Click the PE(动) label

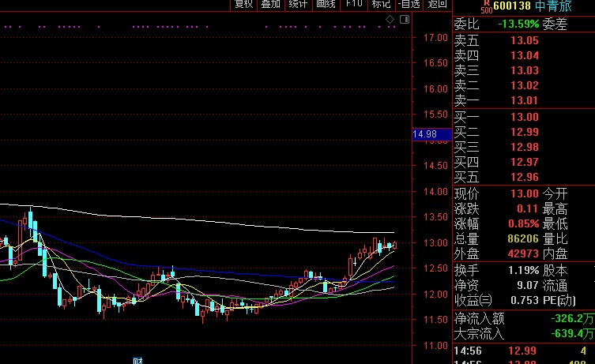pos(559,301)
